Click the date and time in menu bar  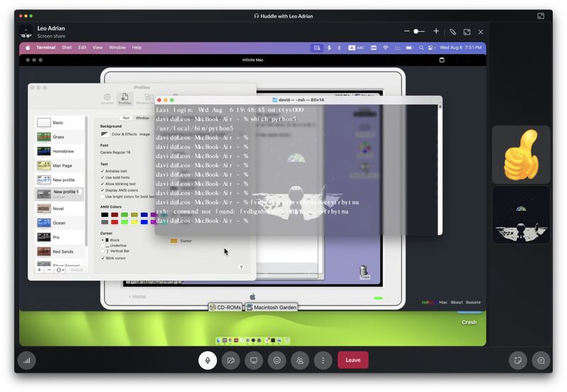click(x=460, y=47)
